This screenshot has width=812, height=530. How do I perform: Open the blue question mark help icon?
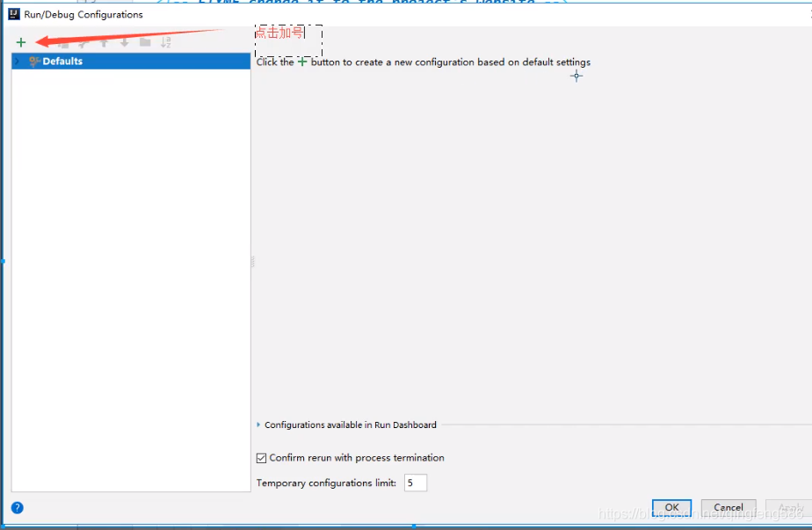17,508
